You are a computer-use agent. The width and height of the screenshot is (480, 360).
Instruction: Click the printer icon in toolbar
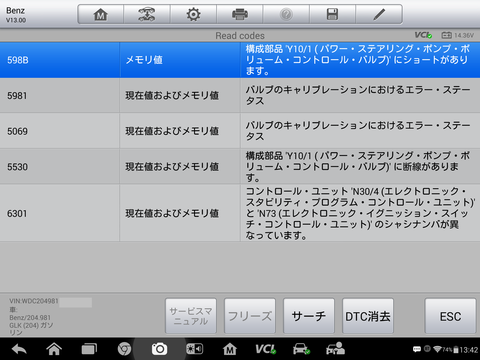point(240,14)
